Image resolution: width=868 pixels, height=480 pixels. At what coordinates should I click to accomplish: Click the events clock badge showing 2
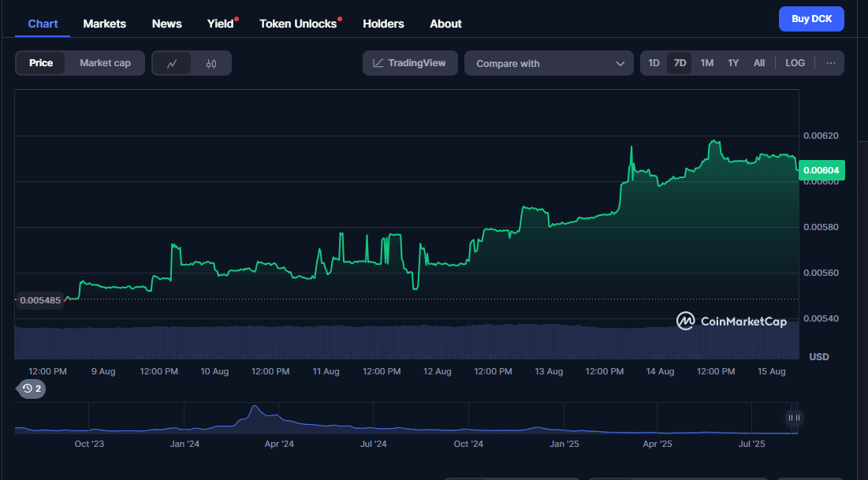[32, 388]
